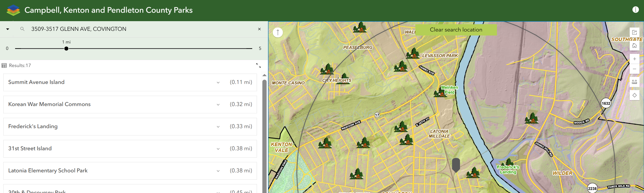Image resolution: width=644 pixels, height=193 pixels.
Task: Zoom in on the map
Action: (x=634, y=59)
